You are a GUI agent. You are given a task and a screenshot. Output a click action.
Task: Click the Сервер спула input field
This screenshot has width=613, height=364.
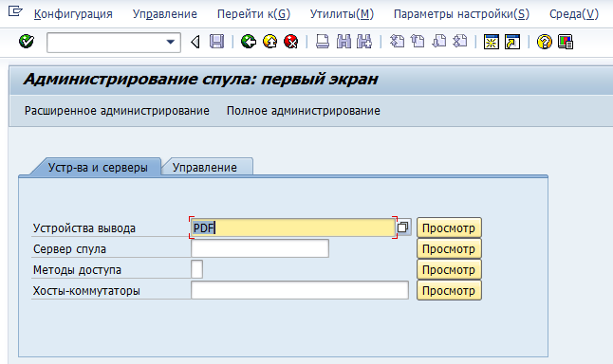point(260,248)
